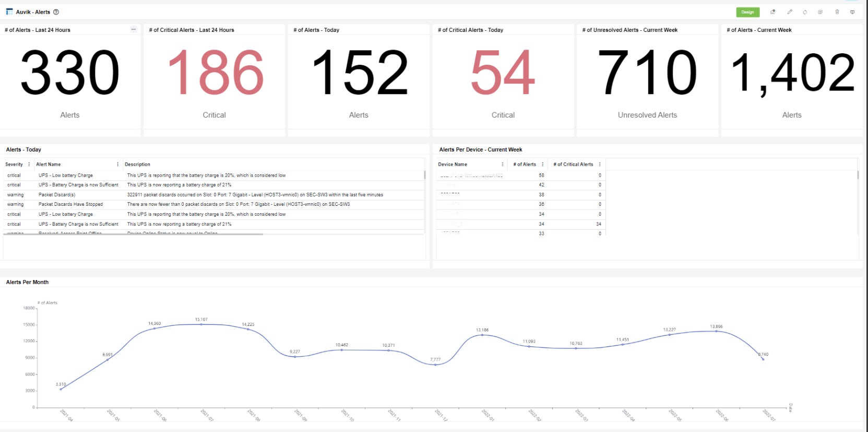This screenshot has width=868, height=432.
Task: Click the duplicate dashboard icon
Action: pos(820,12)
